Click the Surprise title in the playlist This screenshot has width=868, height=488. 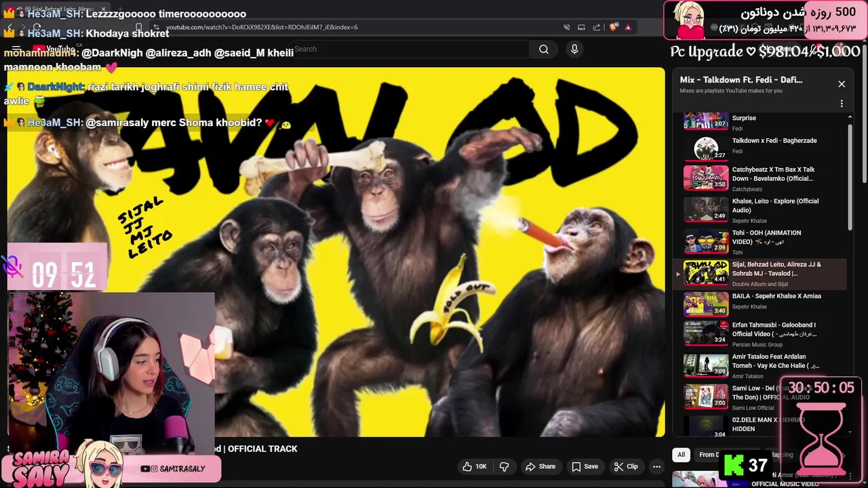(744, 118)
